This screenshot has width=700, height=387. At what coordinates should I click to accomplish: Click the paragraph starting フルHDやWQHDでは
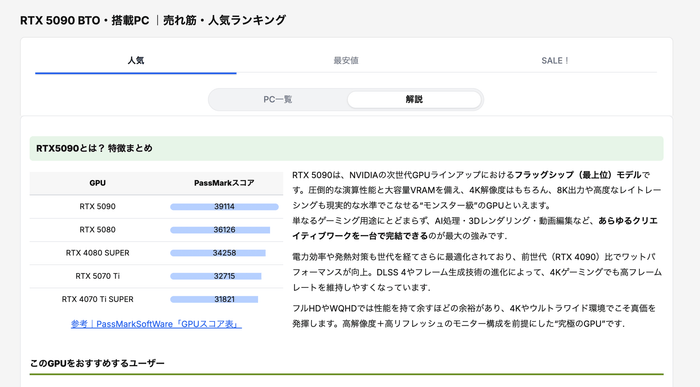(x=474, y=316)
